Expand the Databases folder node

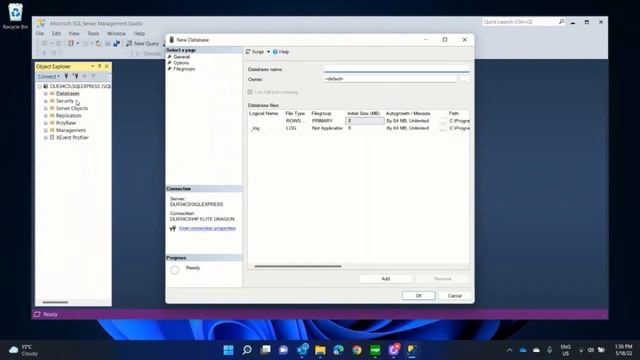coord(46,93)
